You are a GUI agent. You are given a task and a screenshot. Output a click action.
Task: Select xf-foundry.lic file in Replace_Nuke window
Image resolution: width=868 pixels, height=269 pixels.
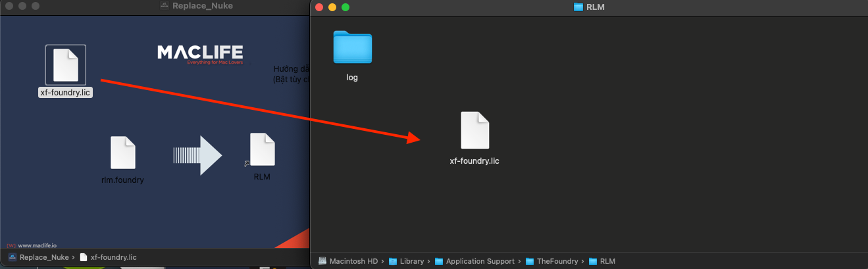point(65,66)
